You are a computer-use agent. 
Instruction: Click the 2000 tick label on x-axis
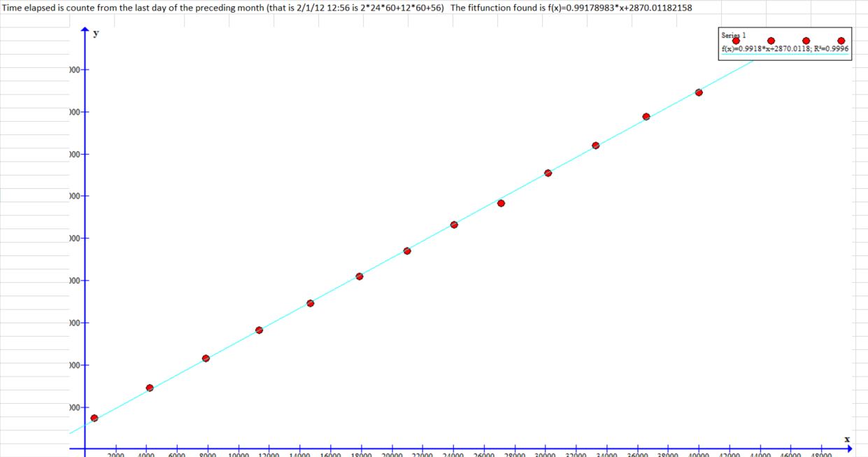pos(116,454)
